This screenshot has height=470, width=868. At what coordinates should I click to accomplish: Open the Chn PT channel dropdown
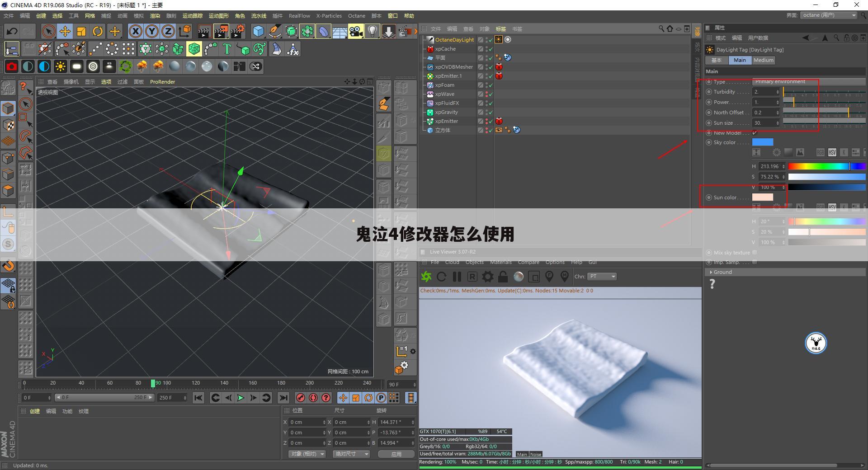[x=602, y=276]
